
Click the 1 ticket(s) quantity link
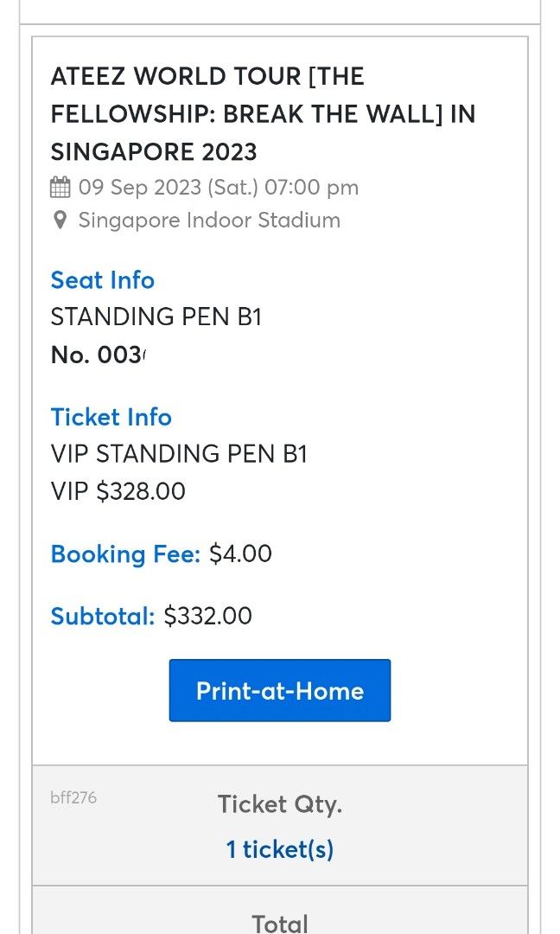point(279,849)
